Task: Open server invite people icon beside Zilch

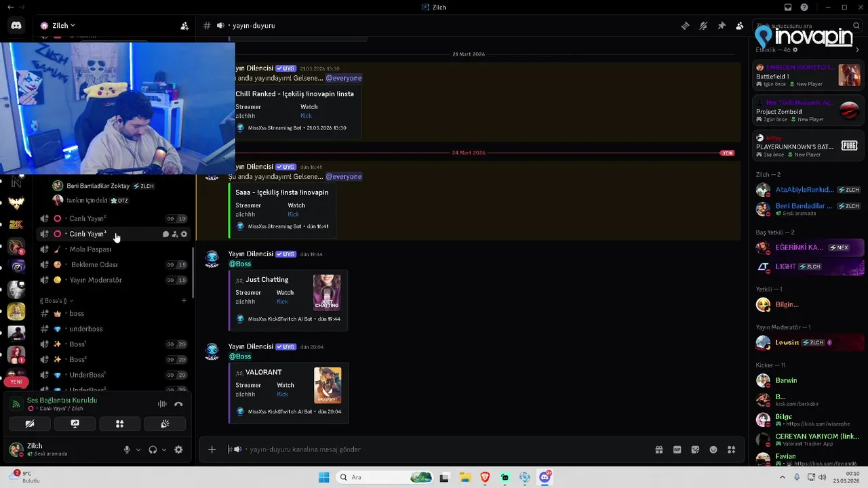Action: (x=184, y=26)
